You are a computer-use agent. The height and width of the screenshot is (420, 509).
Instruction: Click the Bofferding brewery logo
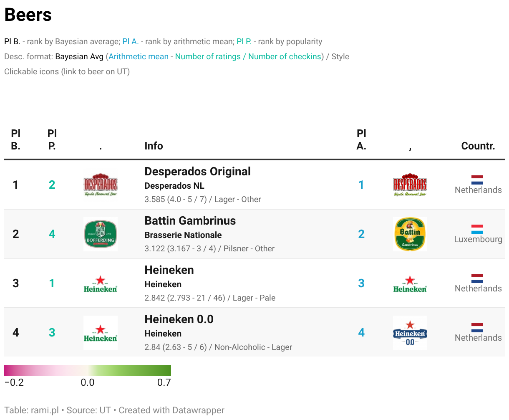(101, 234)
